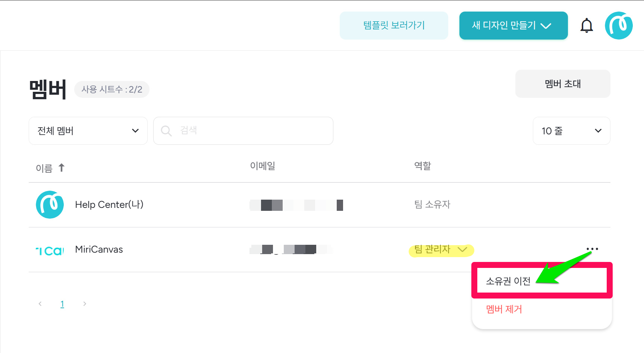Select 소유권 이전 from the menu
Image resolution: width=644 pixels, height=353 pixels.
click(508, 281)
